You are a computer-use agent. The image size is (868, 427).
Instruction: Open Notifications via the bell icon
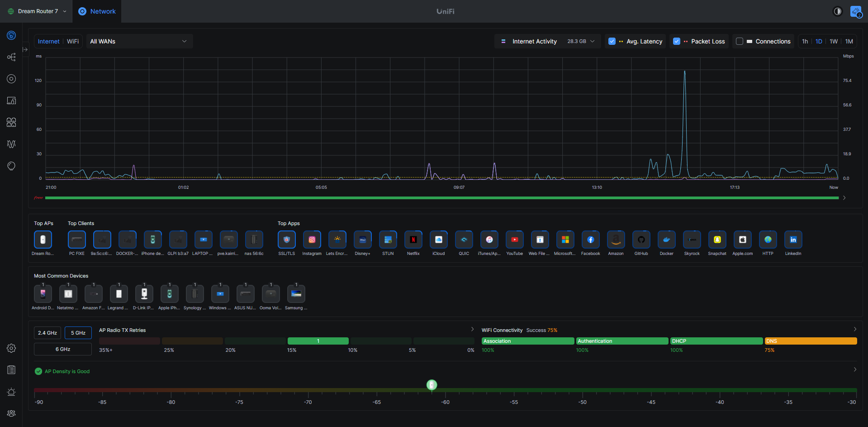tap(11, 392)
